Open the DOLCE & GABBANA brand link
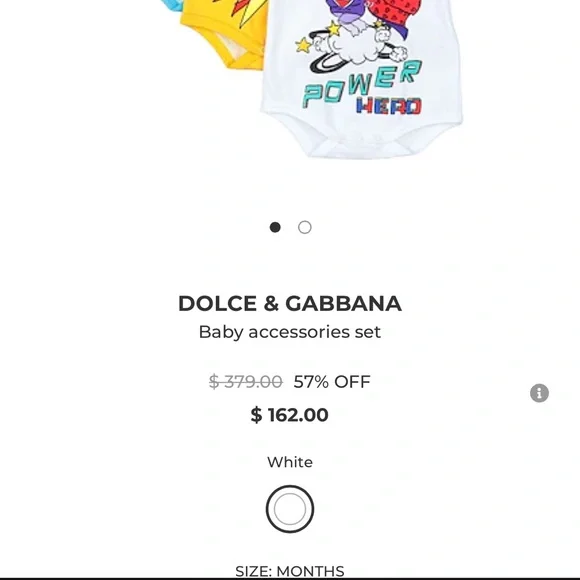The height and width of the screenshot is (580, 580). point(290,303)
